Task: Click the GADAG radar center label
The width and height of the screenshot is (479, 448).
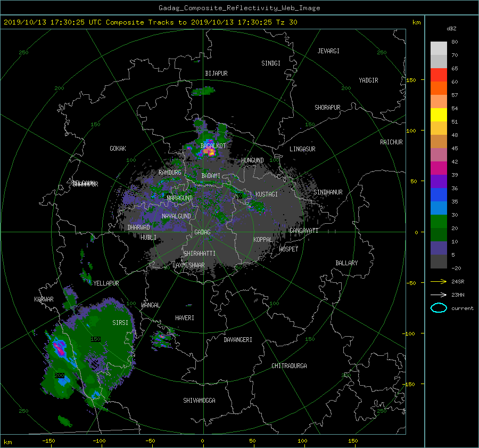Action: tap(202, 232)
